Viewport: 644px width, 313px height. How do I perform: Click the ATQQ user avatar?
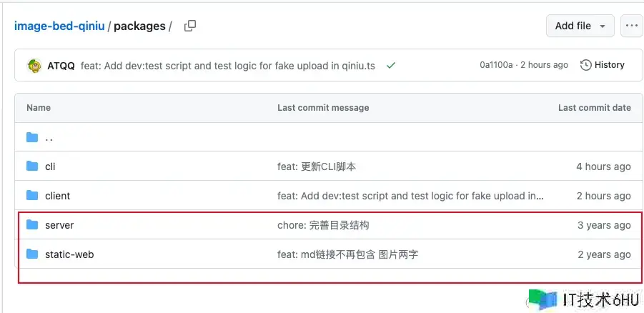pos(35,65)
